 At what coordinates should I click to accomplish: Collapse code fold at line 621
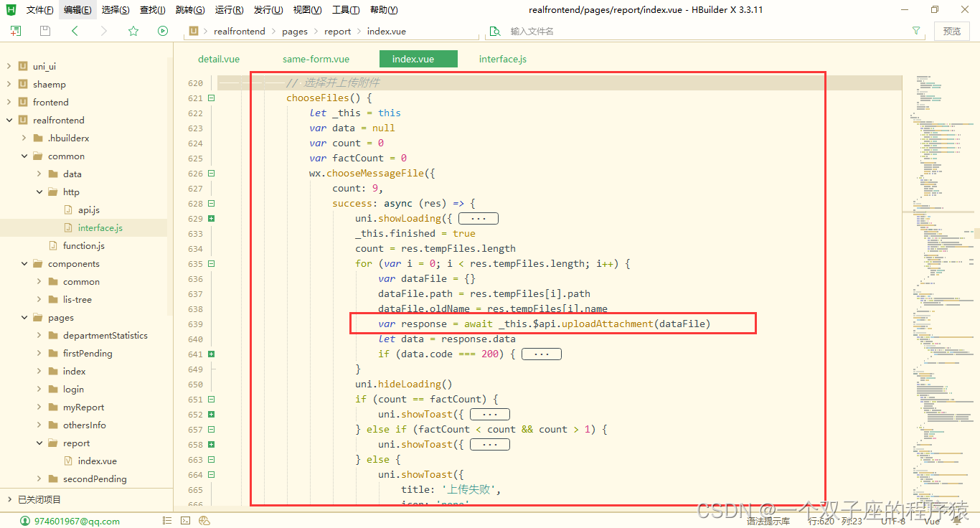point(212,98)
